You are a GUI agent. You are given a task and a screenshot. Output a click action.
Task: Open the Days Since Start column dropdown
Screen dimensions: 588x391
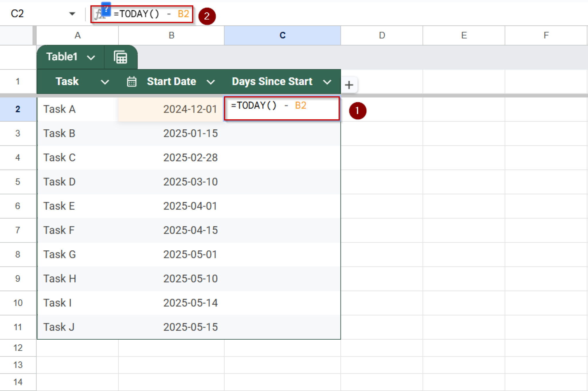click(327, 82)
